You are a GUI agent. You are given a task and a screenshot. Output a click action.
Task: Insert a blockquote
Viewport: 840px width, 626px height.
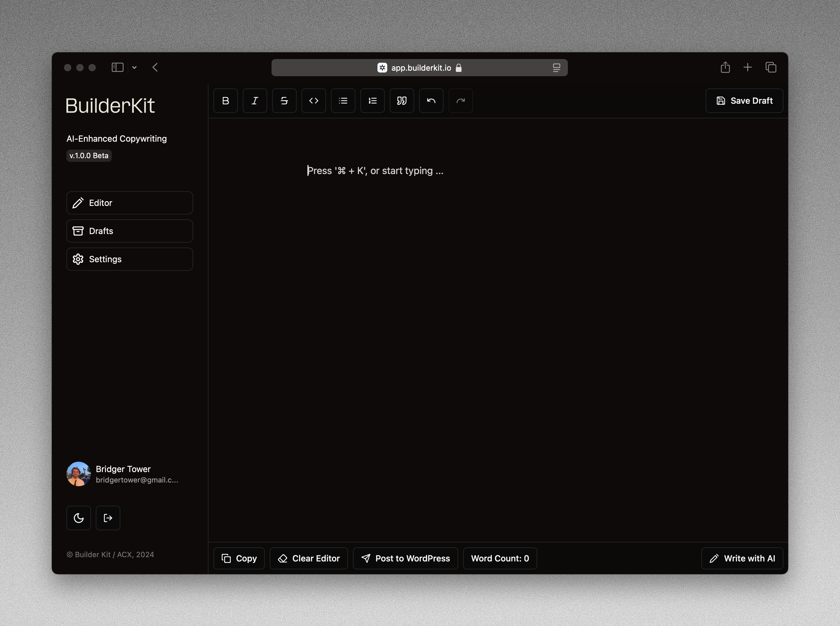402,101
